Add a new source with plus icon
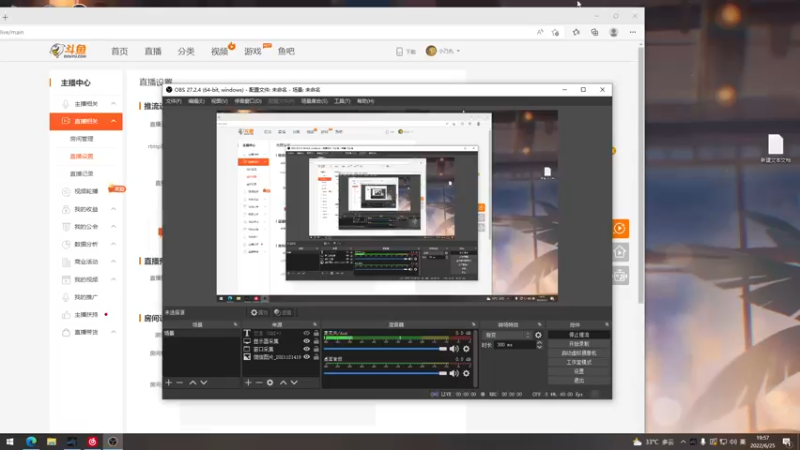 pos(248,383)
